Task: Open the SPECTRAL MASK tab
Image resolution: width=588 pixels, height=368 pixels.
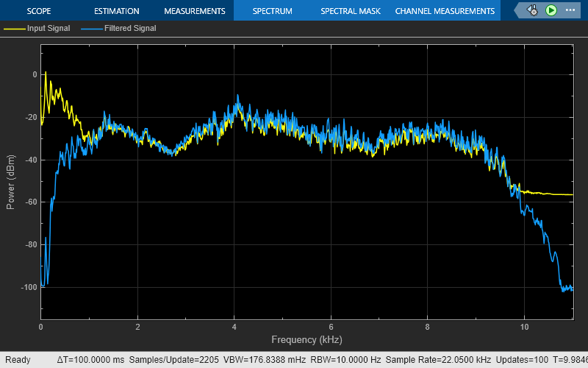Action: tap(351, 11)
